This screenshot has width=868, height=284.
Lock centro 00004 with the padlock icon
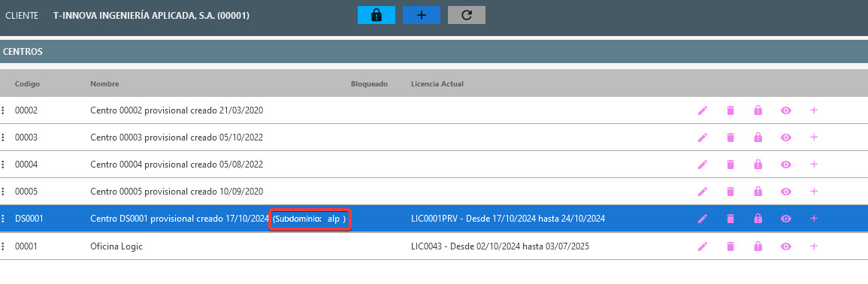(x=758, y=165)
